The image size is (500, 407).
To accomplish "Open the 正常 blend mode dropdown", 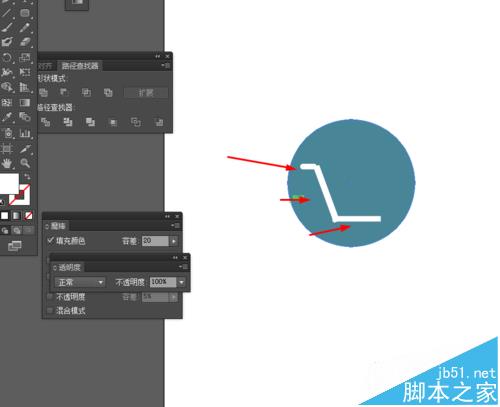I will click(80, 282).
